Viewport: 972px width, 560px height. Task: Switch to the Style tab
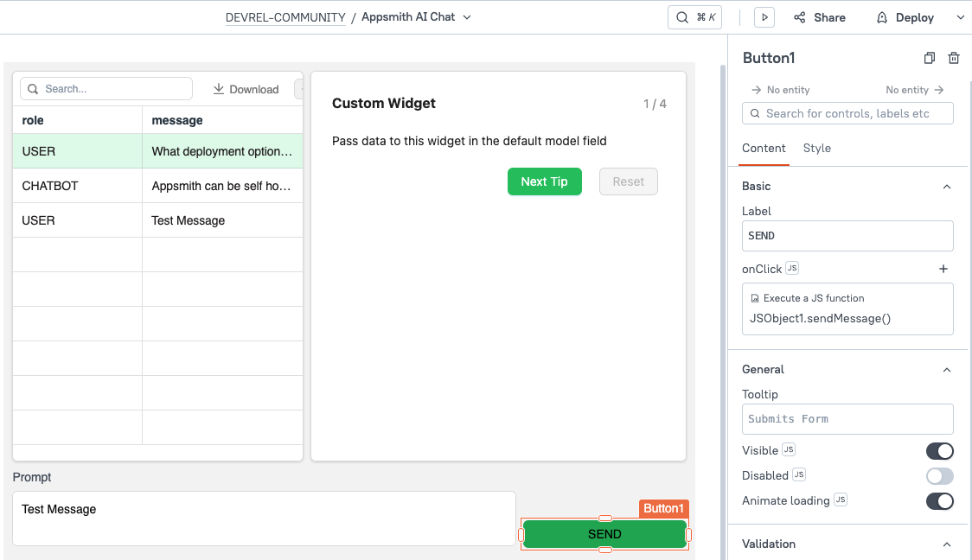(816, 148)
